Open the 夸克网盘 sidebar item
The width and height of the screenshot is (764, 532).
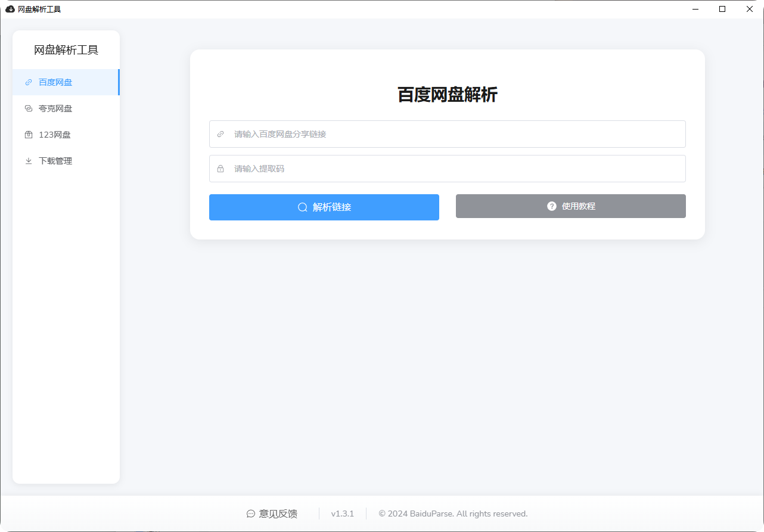[66, 108]
